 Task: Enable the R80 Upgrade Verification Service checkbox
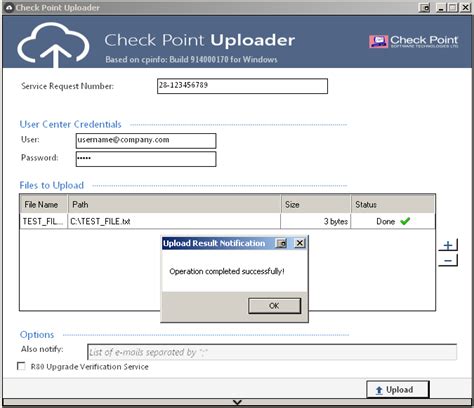coord(21,366)
